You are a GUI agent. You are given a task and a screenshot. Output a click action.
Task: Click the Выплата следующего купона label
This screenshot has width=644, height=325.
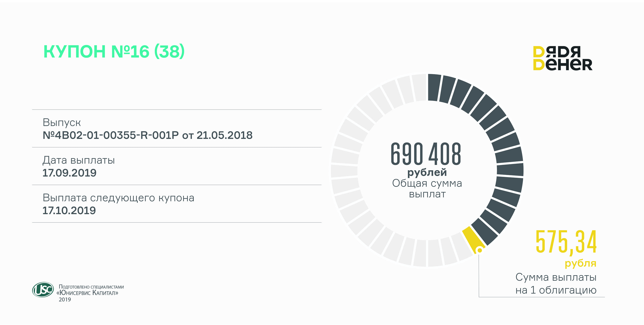pyautogui.click(x=118, y=198)
